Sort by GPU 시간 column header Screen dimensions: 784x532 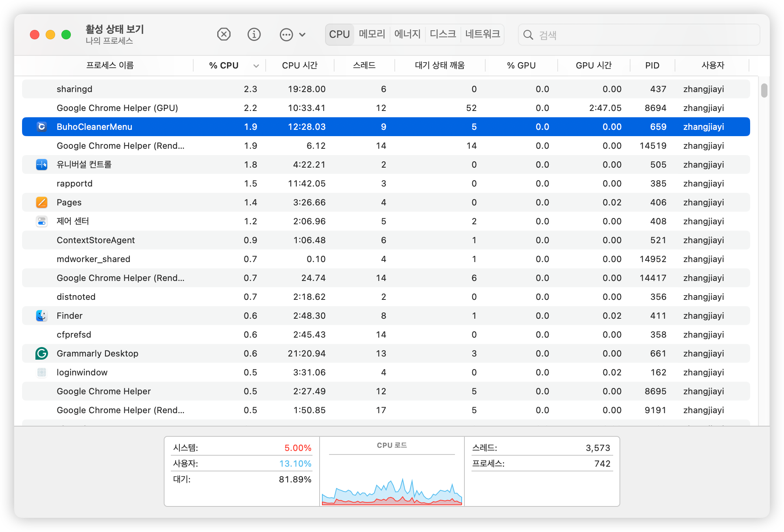pyautogui.click(x=594, y=65)
